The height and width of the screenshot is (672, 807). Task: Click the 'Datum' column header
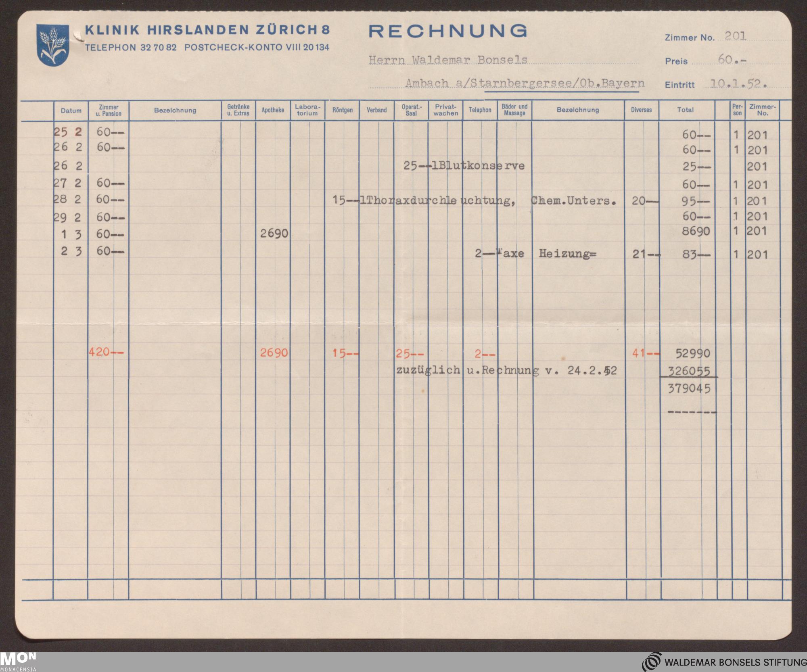[71, 111]
